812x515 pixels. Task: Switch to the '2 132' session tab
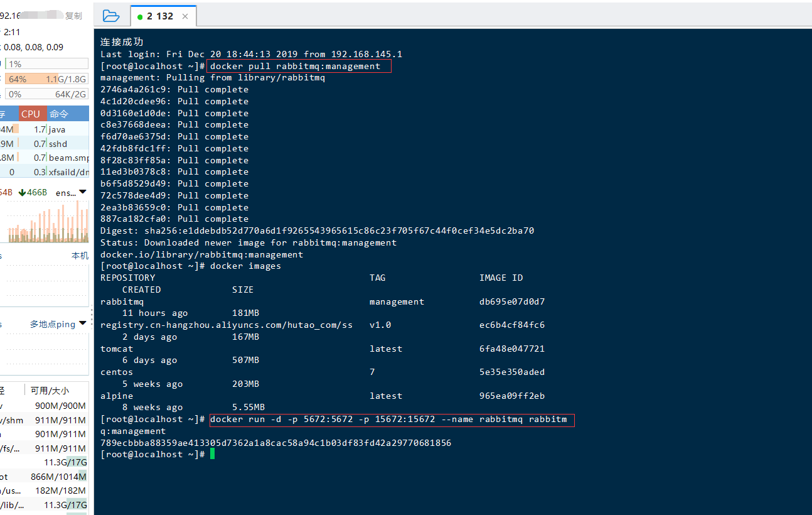[159, 16]
